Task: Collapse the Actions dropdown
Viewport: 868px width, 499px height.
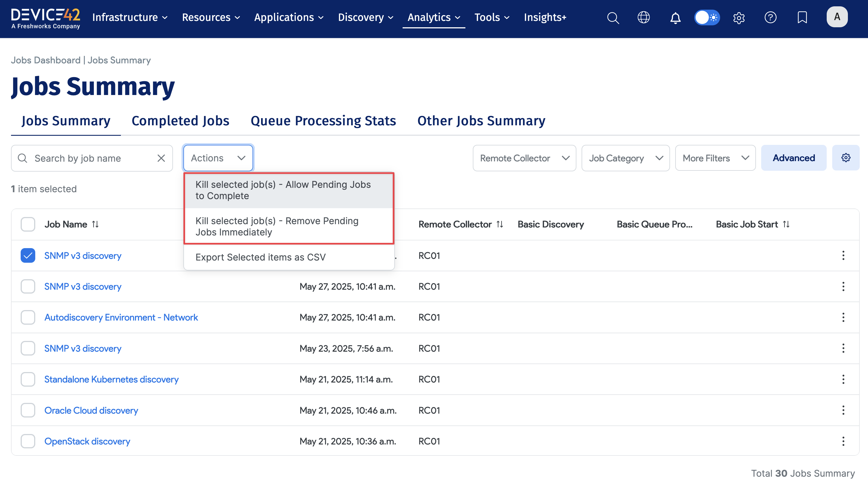Action: [x=218, y=158]
